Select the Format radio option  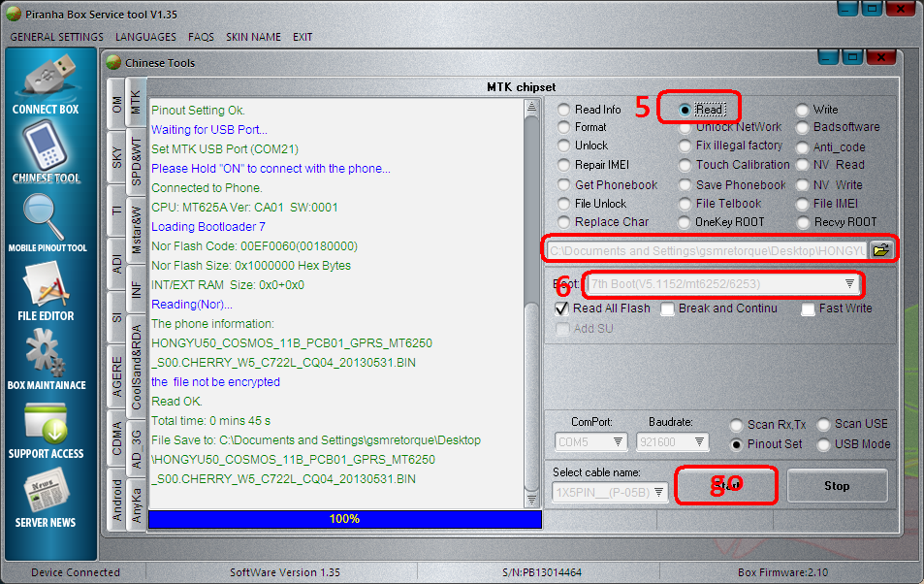563,127
